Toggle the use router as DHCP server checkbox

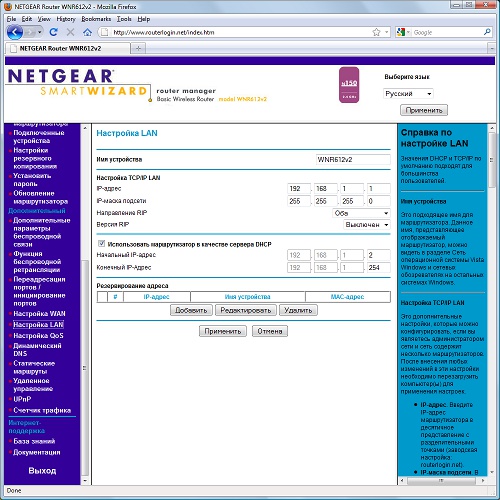(102, 244)
